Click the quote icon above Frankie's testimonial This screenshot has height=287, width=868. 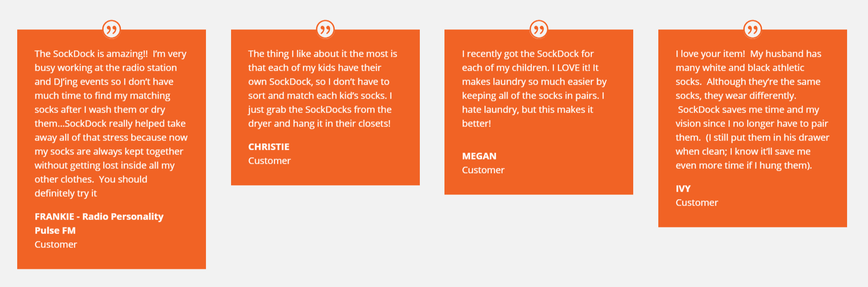112,30
